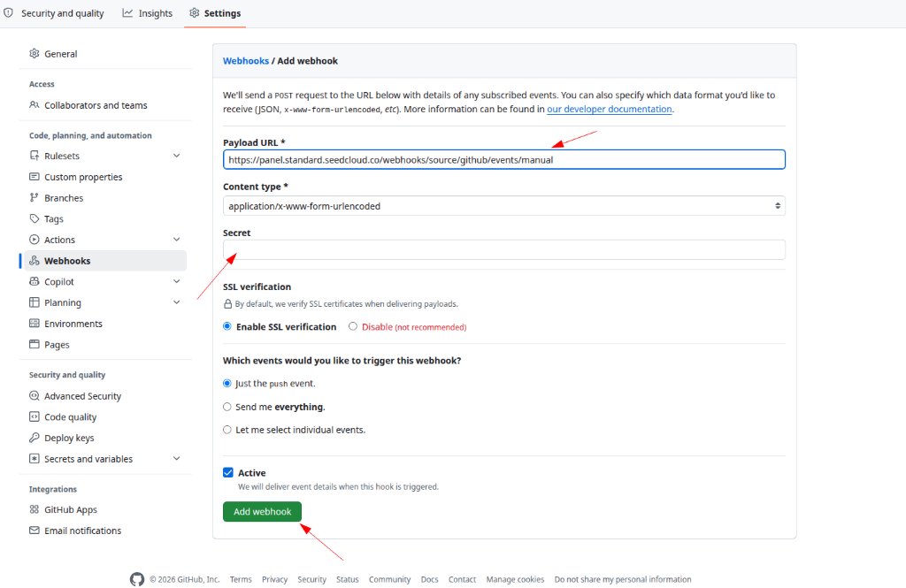
Task: Select Let me select individual events
Action: click(x=227, y=430)
